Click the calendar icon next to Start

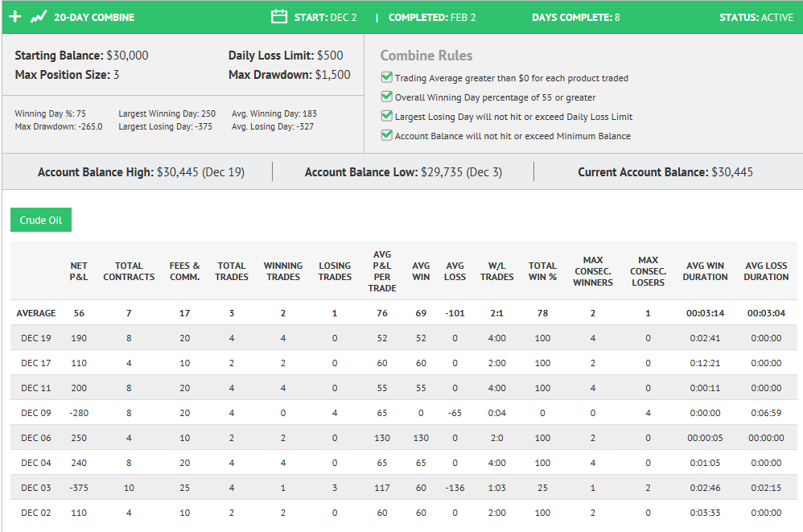click(x=279, y=16)
